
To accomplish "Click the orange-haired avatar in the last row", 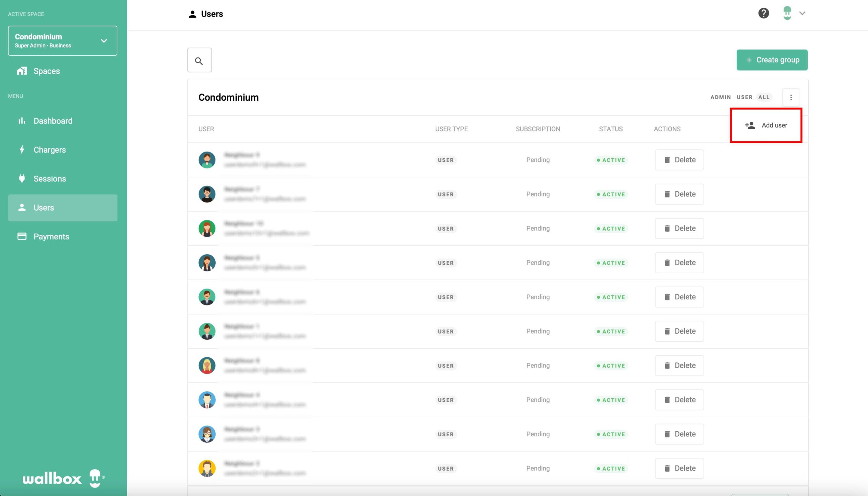I will pyautogui.click(x=207, y=469).
